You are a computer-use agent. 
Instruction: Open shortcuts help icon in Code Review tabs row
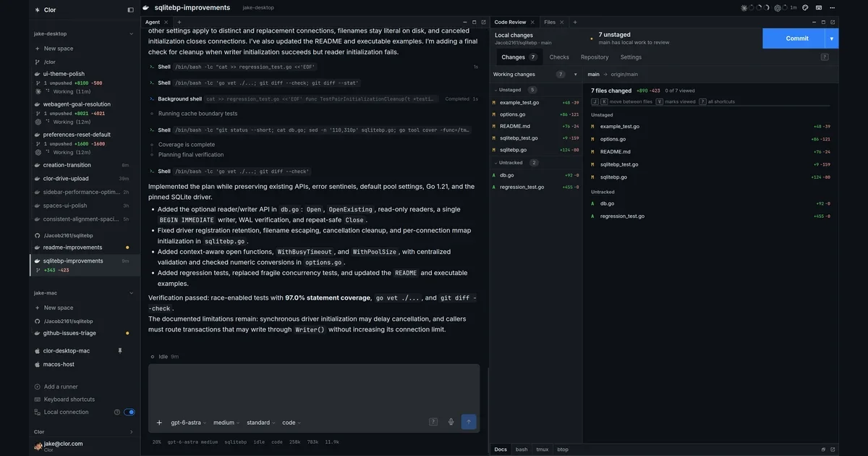[825, 57]
